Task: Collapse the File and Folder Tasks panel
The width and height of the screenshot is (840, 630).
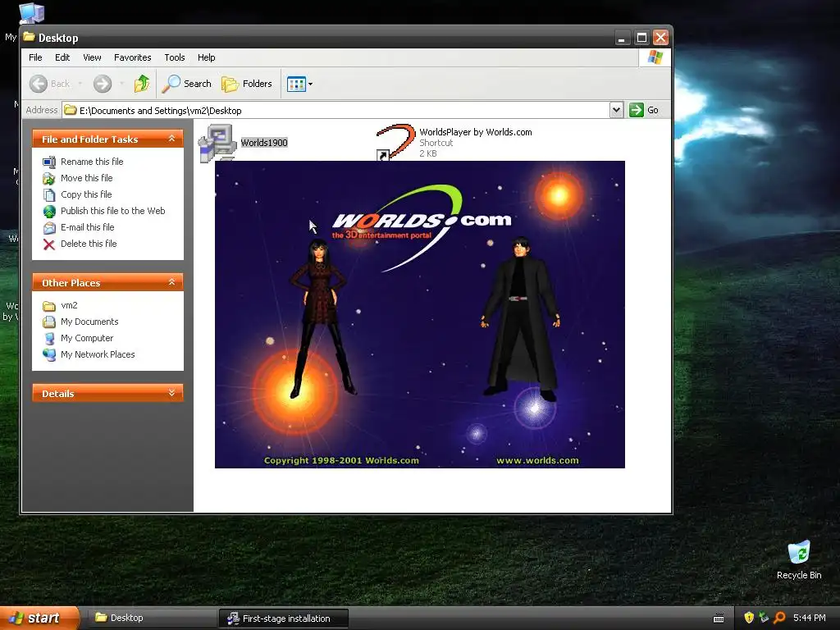Action: [x=172, y=139]
